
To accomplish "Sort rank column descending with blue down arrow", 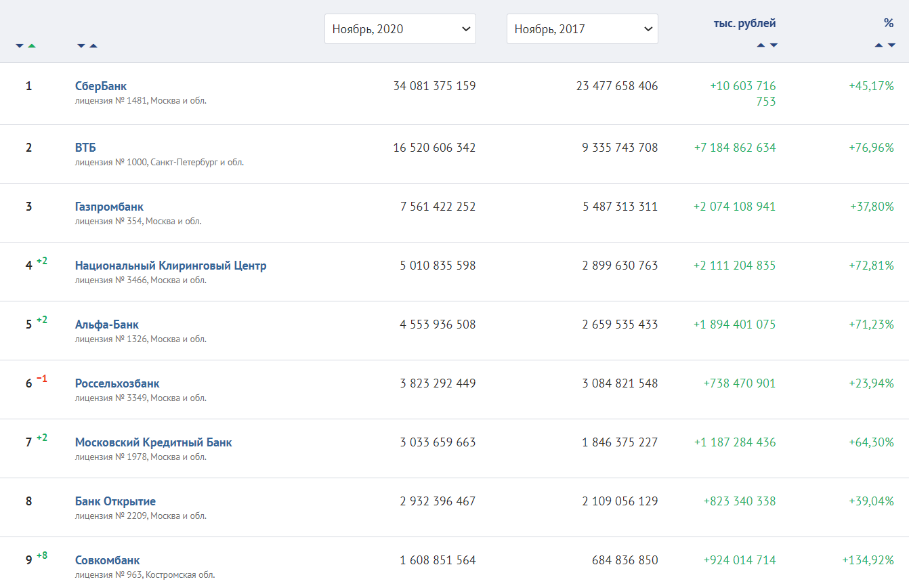I will pyautogui.click(x=20, y=46).
